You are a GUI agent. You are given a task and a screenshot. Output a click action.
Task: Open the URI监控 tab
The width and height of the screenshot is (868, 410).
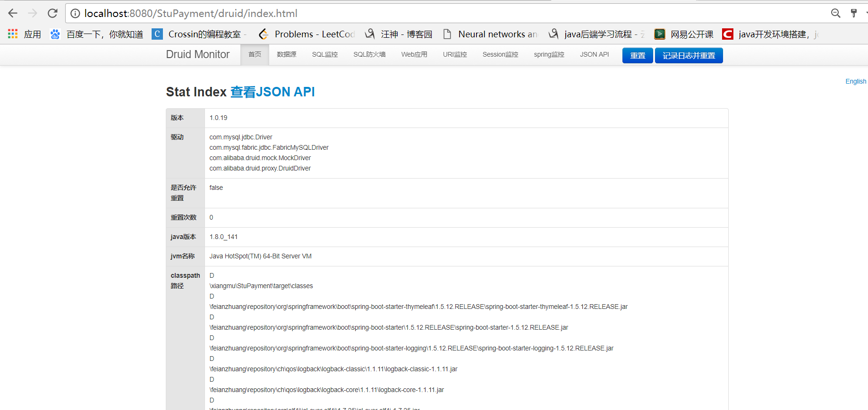point(455,55)
